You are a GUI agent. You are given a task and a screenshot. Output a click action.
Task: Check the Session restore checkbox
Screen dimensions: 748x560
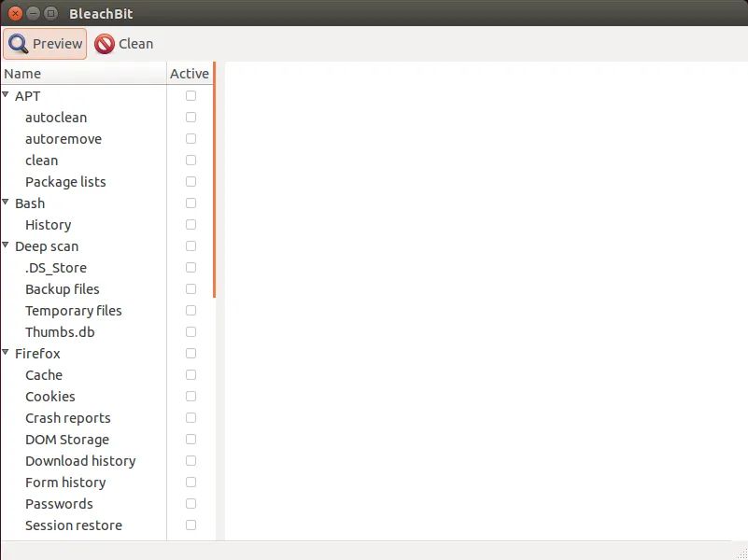click(x=191, y=525)
